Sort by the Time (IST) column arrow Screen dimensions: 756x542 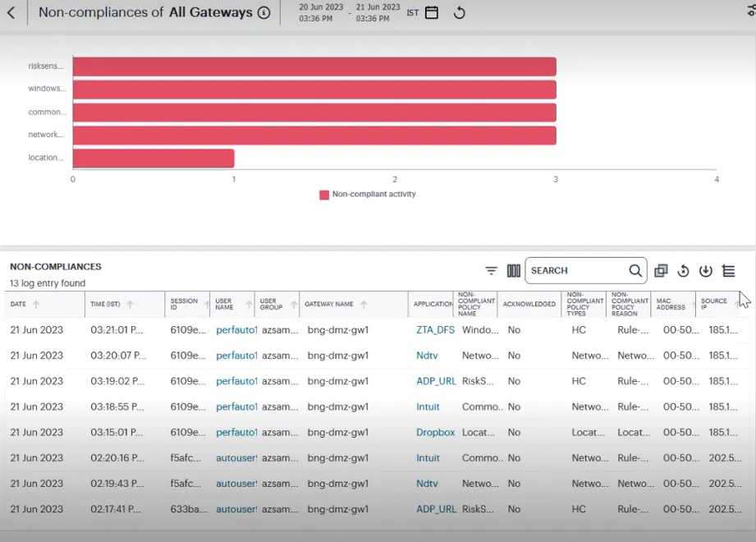point(130,305)
